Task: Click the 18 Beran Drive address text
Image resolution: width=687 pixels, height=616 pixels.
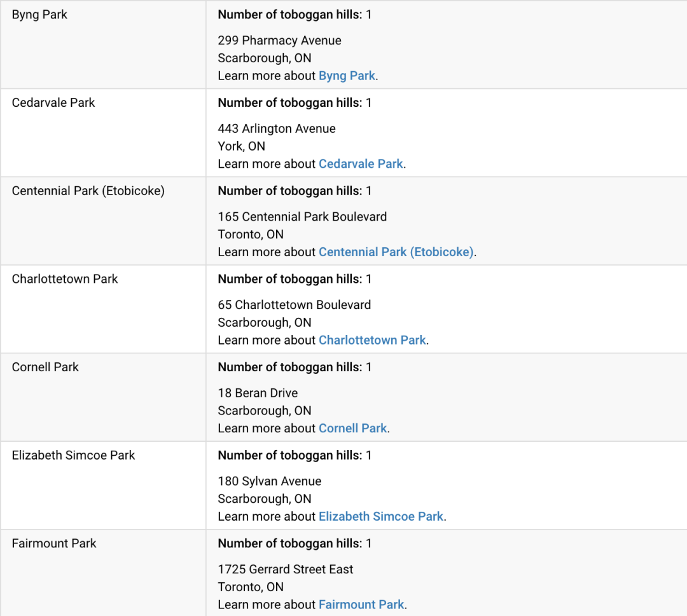Action: point(258,393)
